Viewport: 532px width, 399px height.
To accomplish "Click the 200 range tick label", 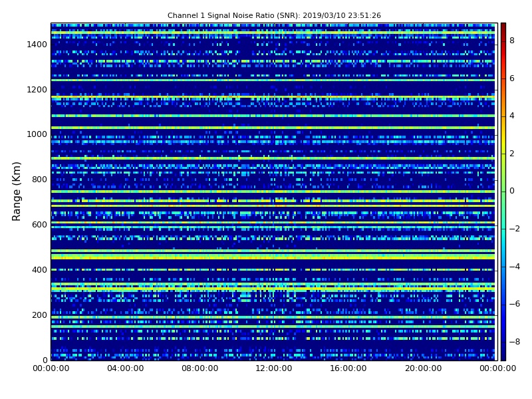I will tap(39, 315).
